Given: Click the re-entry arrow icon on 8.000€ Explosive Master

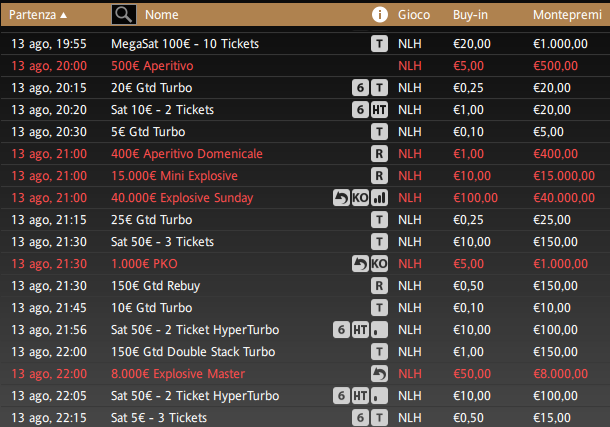Looking at the screenshot, I should pyautogui.click(x=379, y=373).
